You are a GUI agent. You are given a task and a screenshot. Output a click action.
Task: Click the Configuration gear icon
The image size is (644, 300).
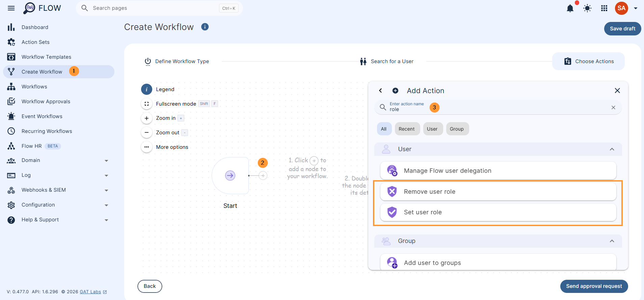click(x=11, y=205)
